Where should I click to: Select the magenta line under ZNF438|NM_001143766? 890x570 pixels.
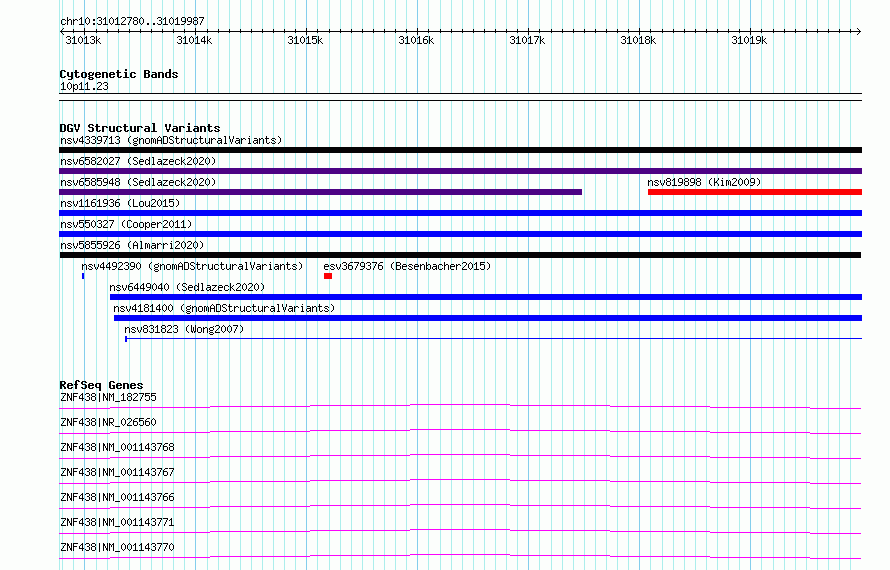coord(460,506)
